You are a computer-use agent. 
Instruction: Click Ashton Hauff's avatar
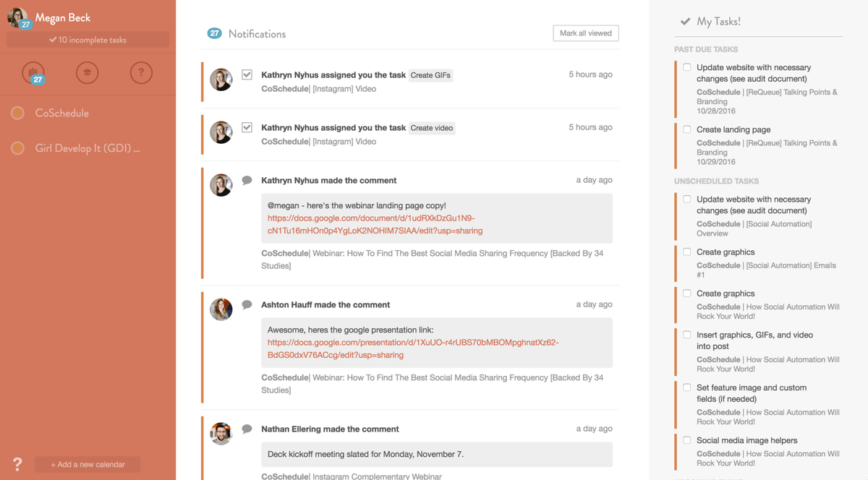pyautogui.click(x=221, y=309)
